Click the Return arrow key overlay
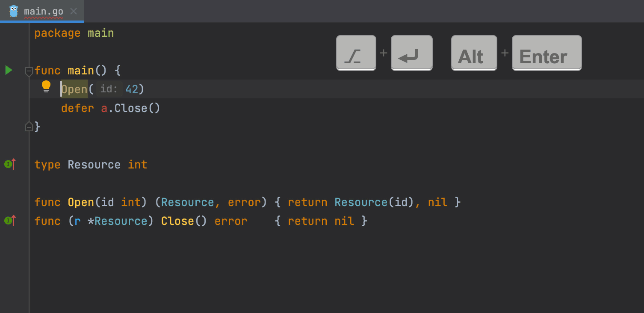The width and height of the screenshot is (644, 313). (x=411, y=53)
